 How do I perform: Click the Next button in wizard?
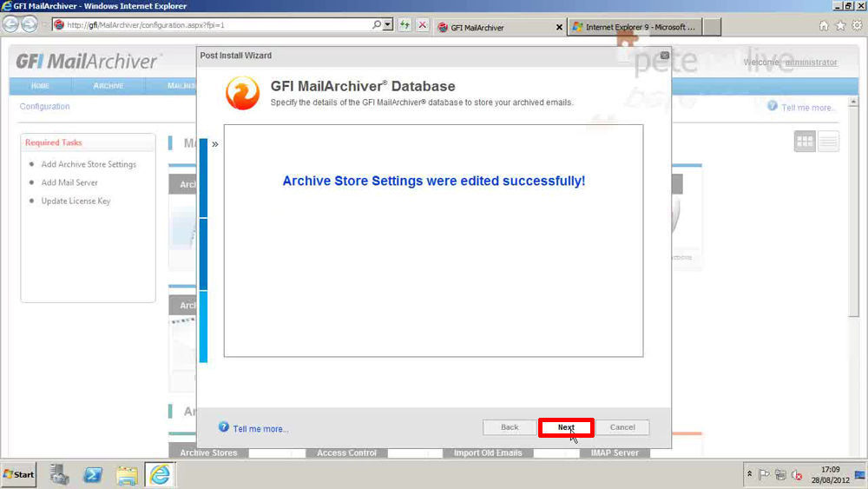(566, 427)
